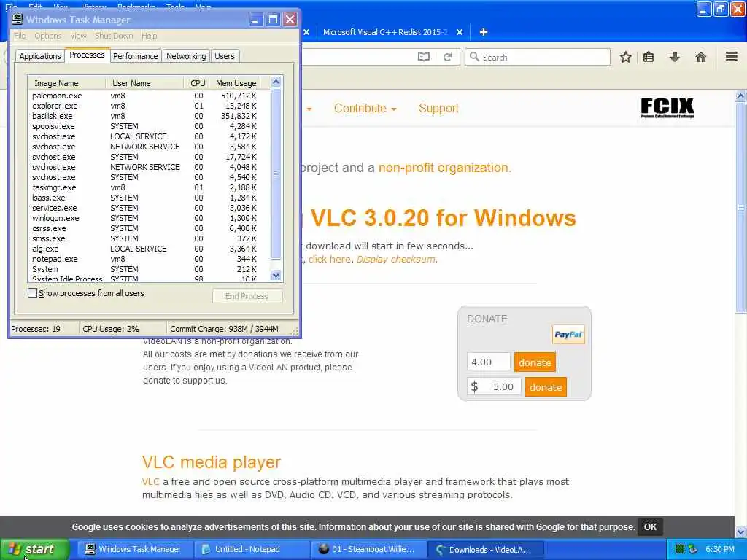
Task: Click the Task Manager title bar icon
Action: point(18,19)
